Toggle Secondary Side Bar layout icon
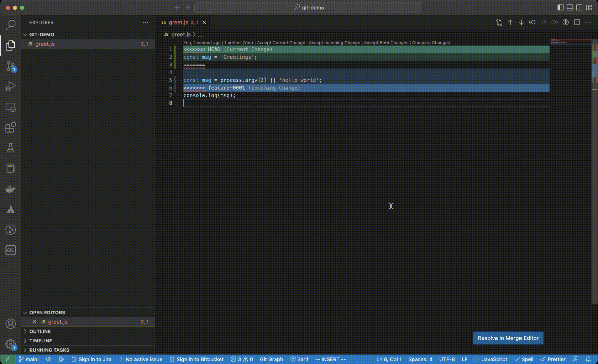Image resolution: width=598 pixels, height=364 pixels. pyautogui.click(x=579, y=7)
